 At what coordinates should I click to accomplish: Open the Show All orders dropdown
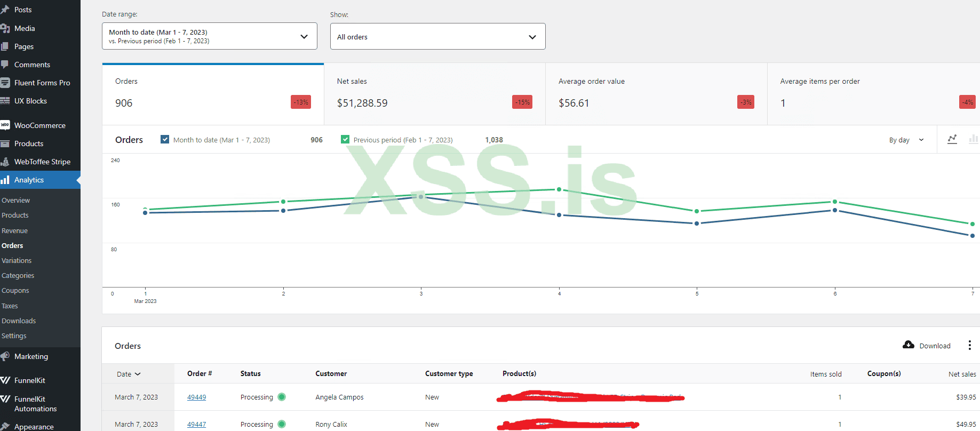(438, 36)
